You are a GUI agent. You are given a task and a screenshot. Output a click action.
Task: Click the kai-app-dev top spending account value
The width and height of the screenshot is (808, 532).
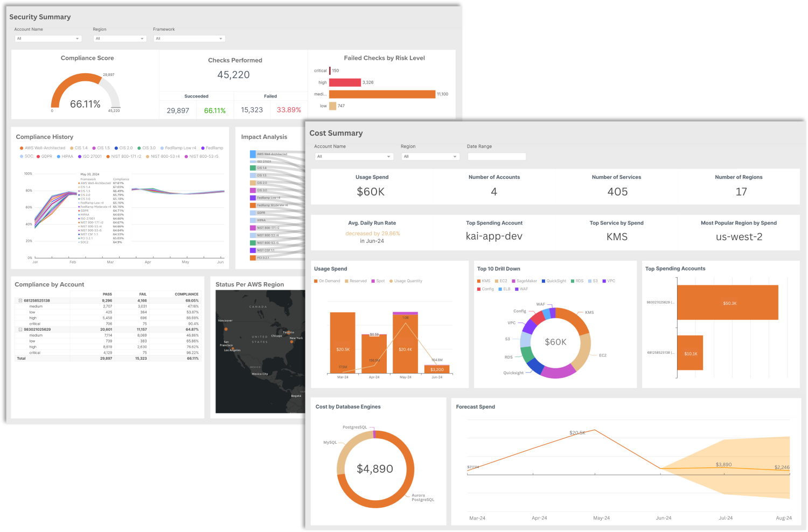click(494, 236)
